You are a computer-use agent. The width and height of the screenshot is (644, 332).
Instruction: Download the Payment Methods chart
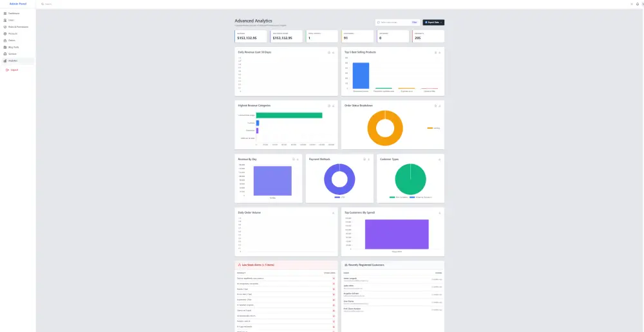click(368, 159)
